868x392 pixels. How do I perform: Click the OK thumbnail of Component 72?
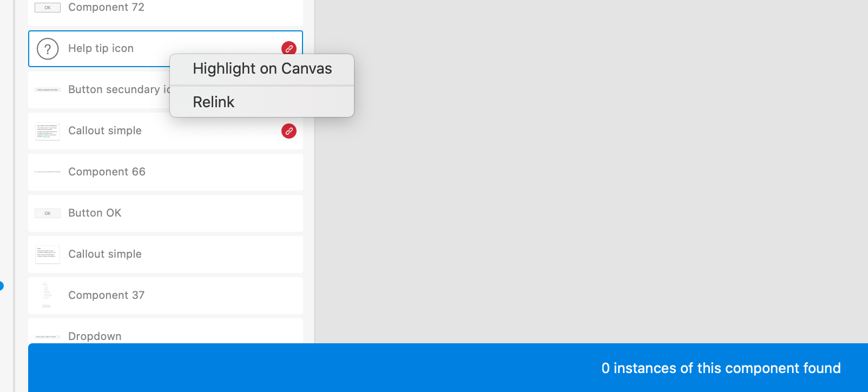(x=47, y=8)
